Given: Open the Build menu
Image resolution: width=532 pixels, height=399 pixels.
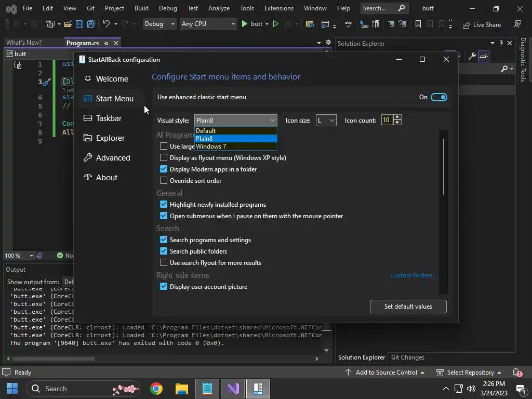Looking at the screenshot, I should (x=141, y=8).
